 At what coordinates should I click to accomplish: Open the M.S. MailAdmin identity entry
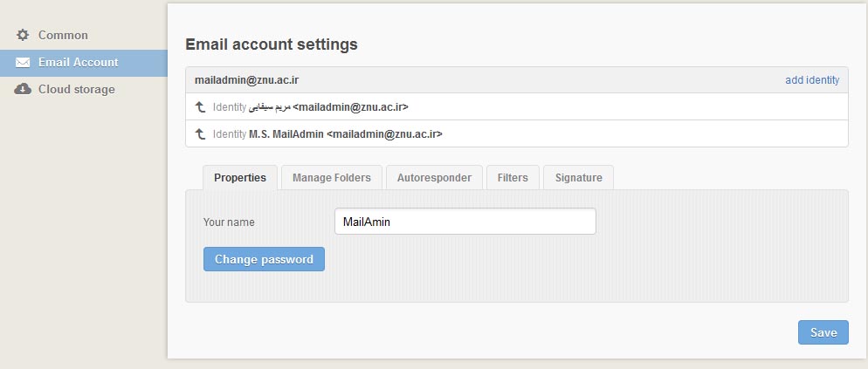516,133
